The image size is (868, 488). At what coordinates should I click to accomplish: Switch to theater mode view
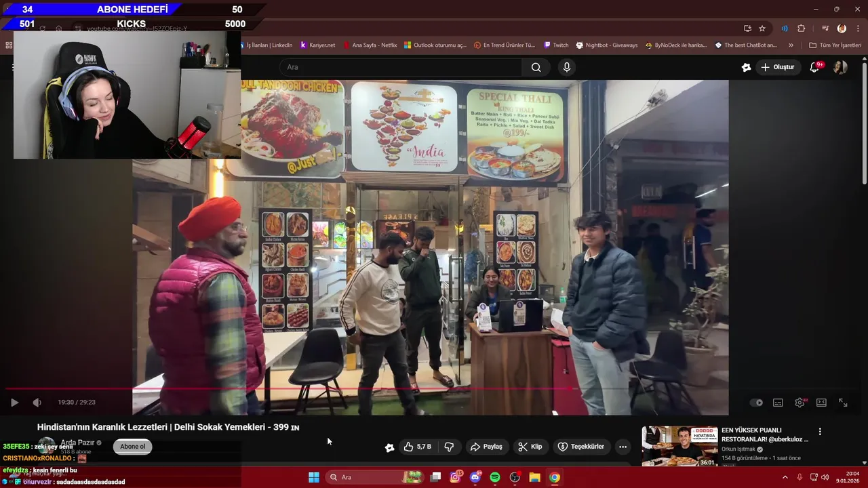click(x=821, y=403)
